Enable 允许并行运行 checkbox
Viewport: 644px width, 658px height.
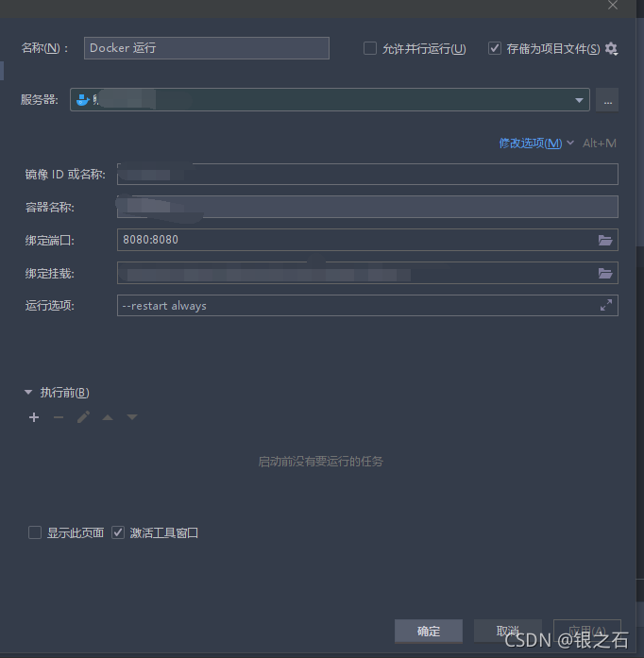tap(370, 48)
